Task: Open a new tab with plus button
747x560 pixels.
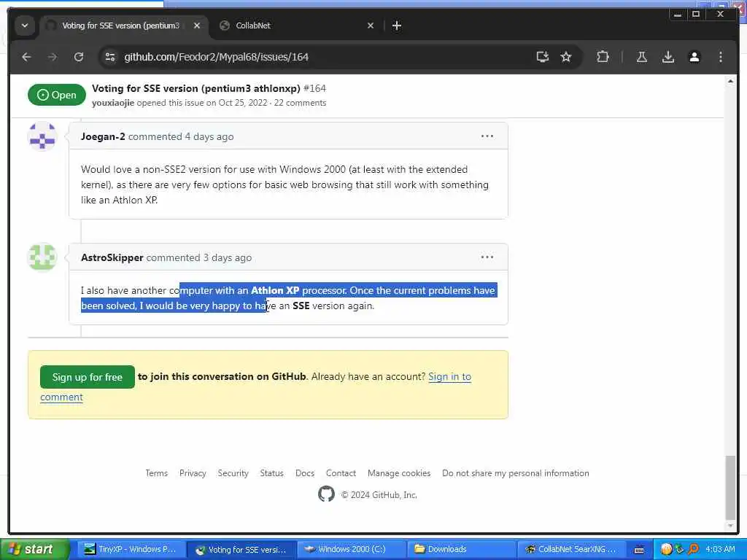Action: (397, 26)
